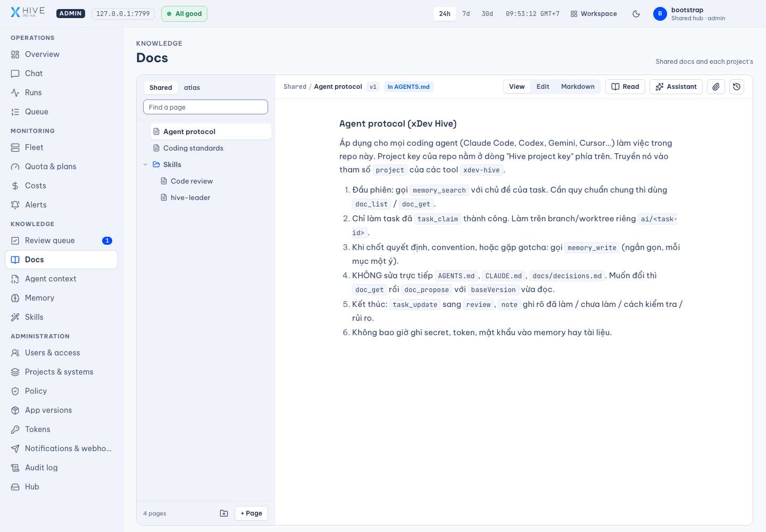The image size is (766, 532).
Task: Set time range to 7d
Action: tap(466, 14)
